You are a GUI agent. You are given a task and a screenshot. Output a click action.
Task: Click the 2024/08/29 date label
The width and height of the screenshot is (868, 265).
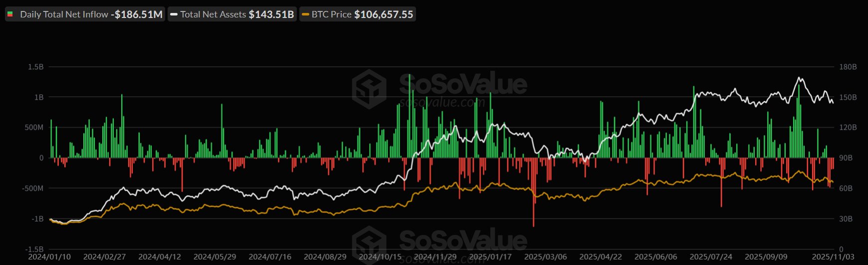[325, 257]
